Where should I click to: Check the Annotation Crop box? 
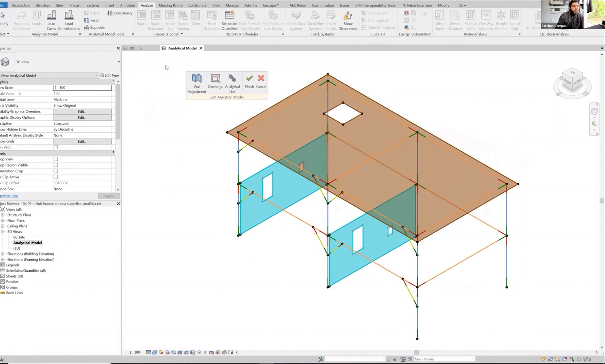tap(56, 171)
